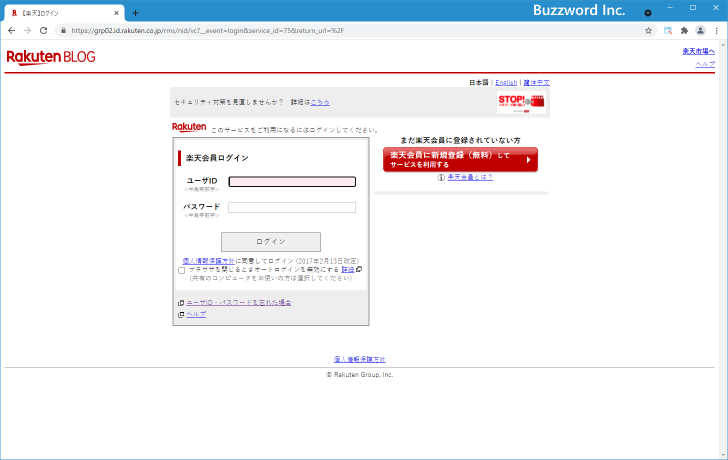
Task: Open a new browser tab
Action: pyautogui.click(x=135, y=13)
